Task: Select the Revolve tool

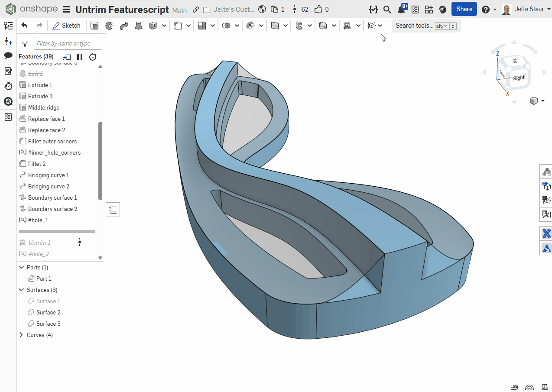Action: tap(109, 26)
